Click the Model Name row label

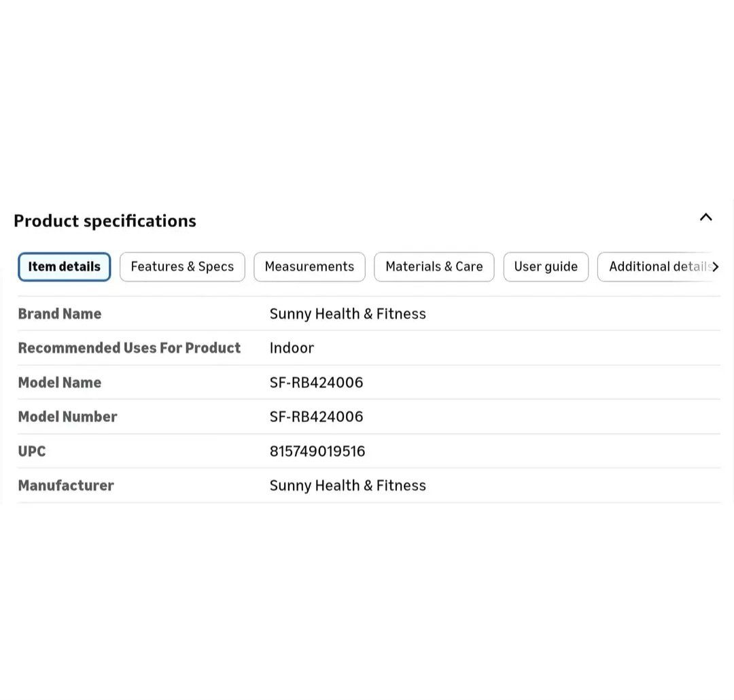(60, 382)
